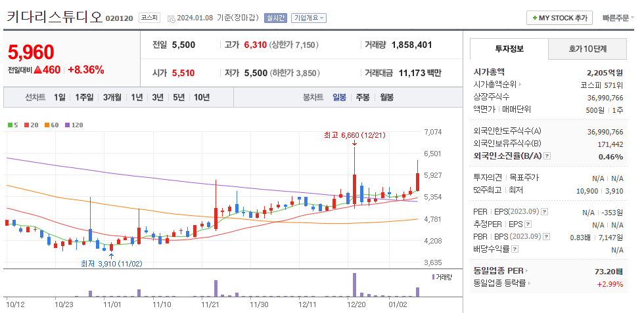Select the 5년 line chart period
Viewport: 644px width, 313px height.
pos(179,98)
